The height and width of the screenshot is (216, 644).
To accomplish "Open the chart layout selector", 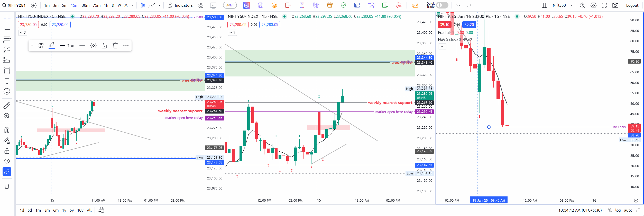I will point(544,5).
